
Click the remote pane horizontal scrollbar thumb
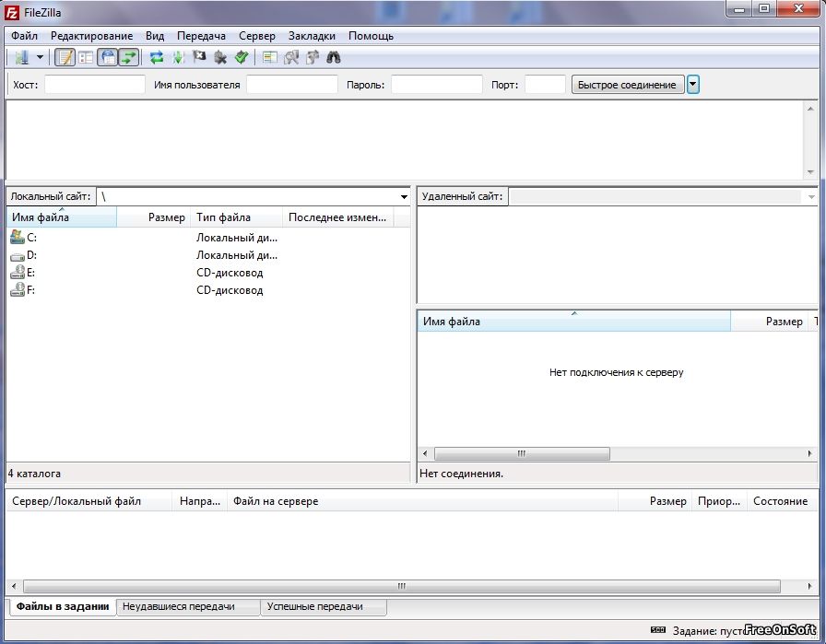522,453
